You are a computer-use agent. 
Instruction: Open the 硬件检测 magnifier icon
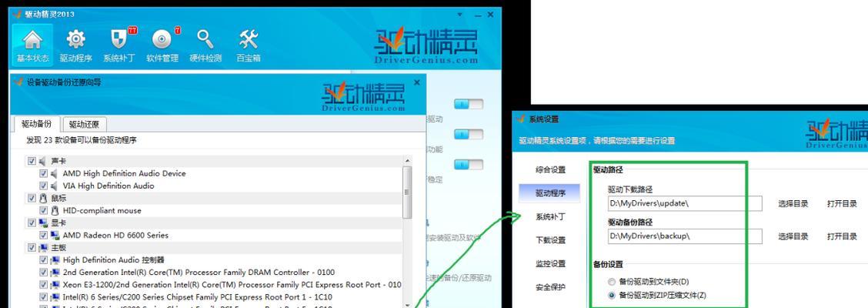[205, 45]
